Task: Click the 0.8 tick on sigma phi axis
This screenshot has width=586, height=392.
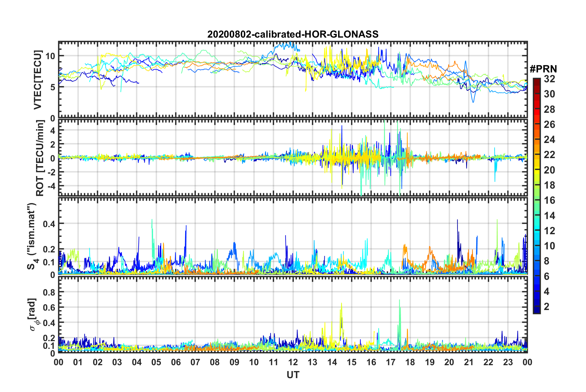Action: [x=49, y=292]
